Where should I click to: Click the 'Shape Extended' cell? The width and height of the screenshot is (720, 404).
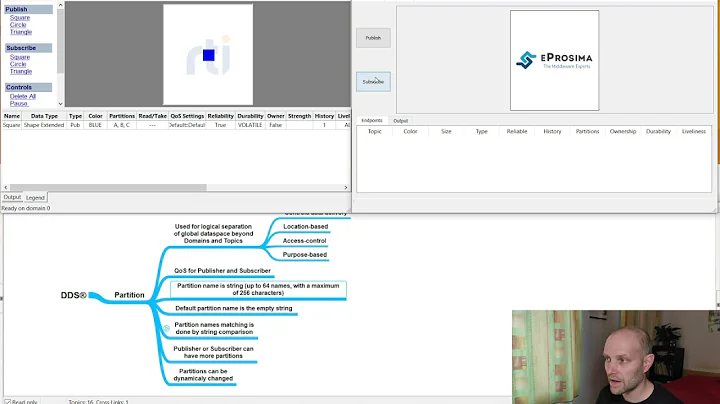pyautogui.click(x=44, y=125)
